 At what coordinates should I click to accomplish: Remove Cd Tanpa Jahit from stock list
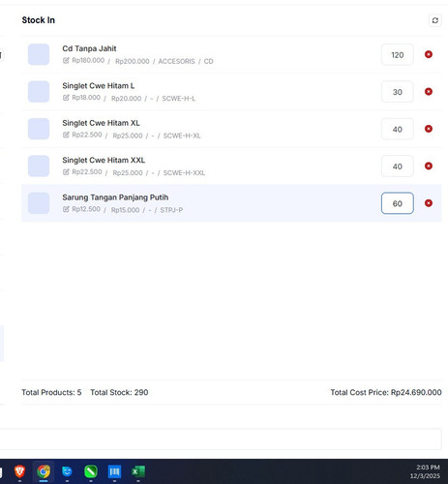pos(429,54)
